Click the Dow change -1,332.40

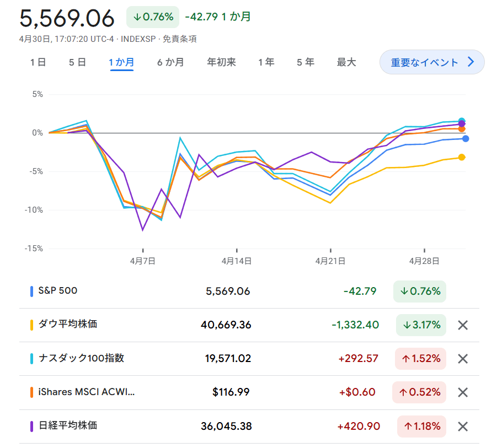click(355, 325)
